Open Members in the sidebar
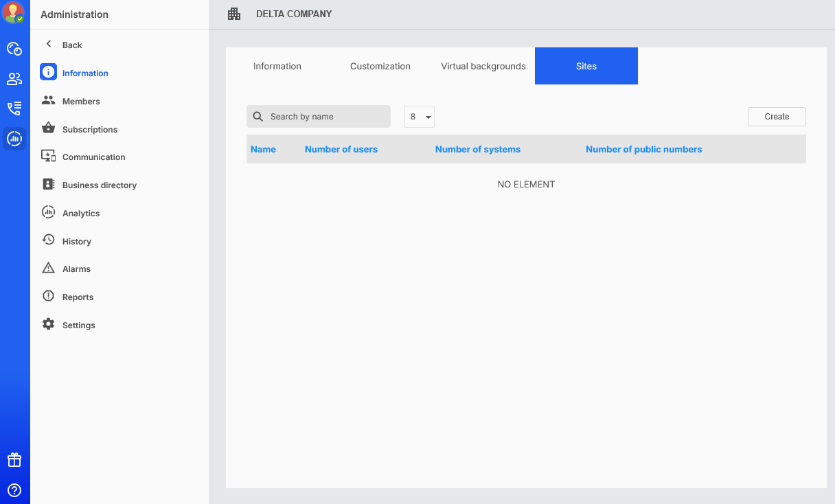 click(x=81, y=102)
